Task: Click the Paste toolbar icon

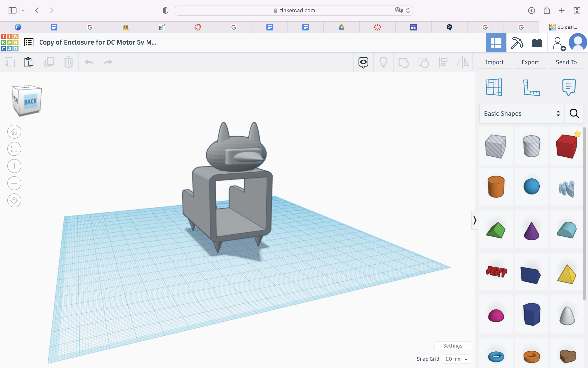Action: point(29,62)
